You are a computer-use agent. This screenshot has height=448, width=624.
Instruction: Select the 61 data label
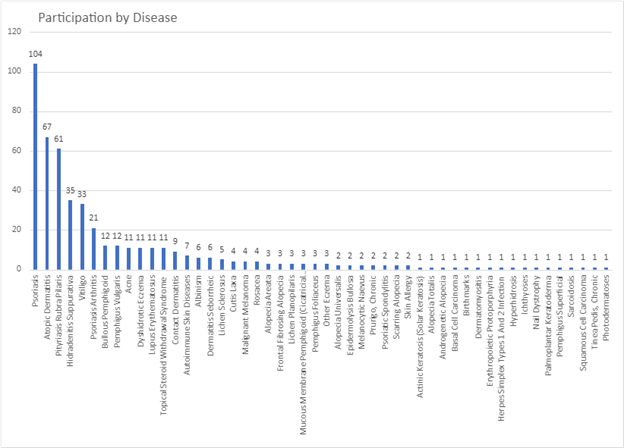coord(59,140)
